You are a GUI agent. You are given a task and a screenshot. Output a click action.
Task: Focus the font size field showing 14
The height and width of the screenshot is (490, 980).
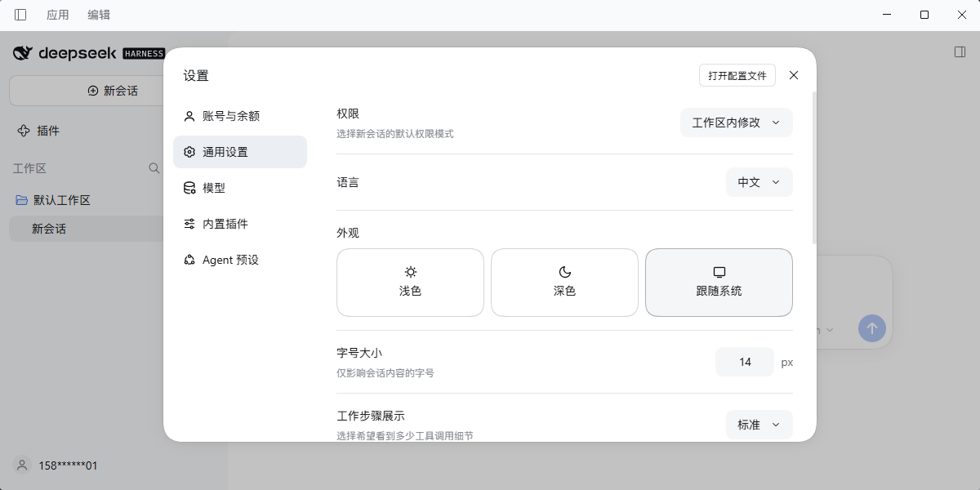(x=745, y=362)
